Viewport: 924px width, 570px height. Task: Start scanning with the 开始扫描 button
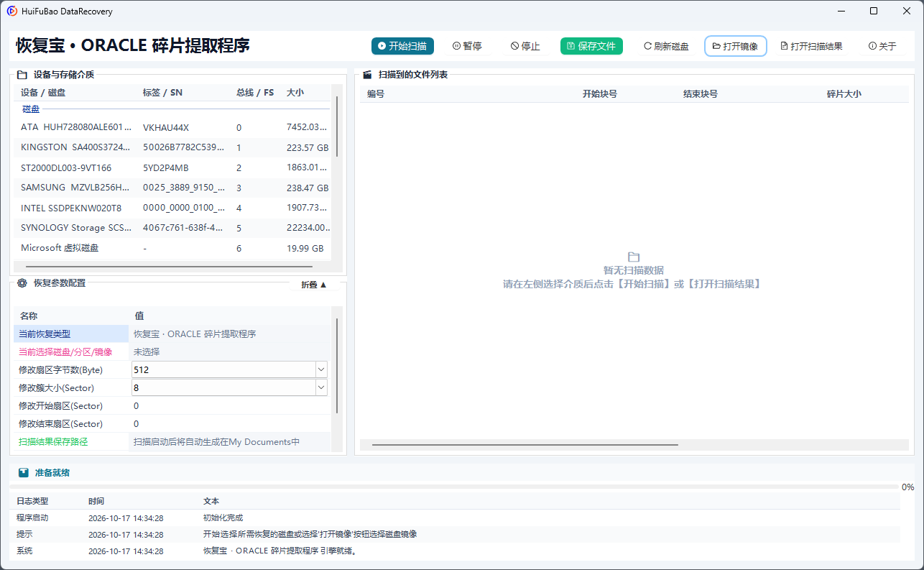tap(403, 46)
